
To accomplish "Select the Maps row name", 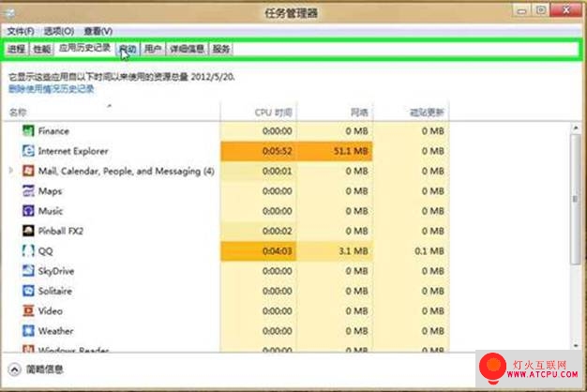I will pyautogui.click(x=50, y=191).
